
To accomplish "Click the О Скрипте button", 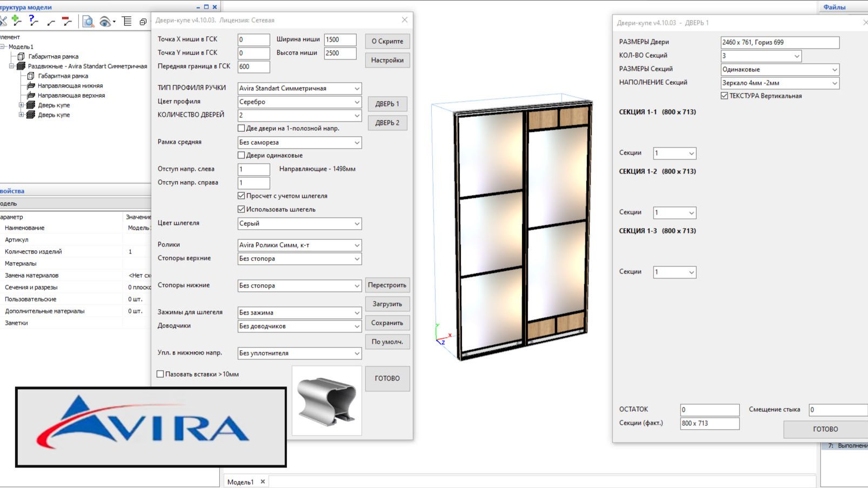I will [x=388, y=41].
